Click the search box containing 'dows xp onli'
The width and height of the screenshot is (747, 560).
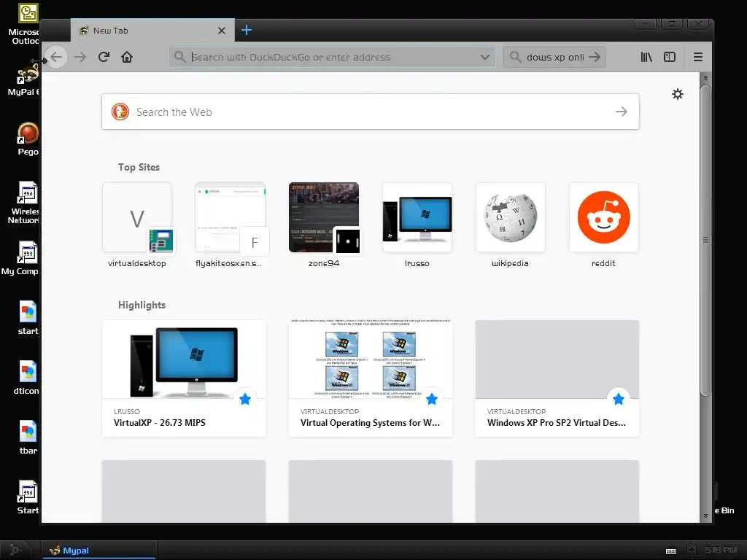(554, 57)
